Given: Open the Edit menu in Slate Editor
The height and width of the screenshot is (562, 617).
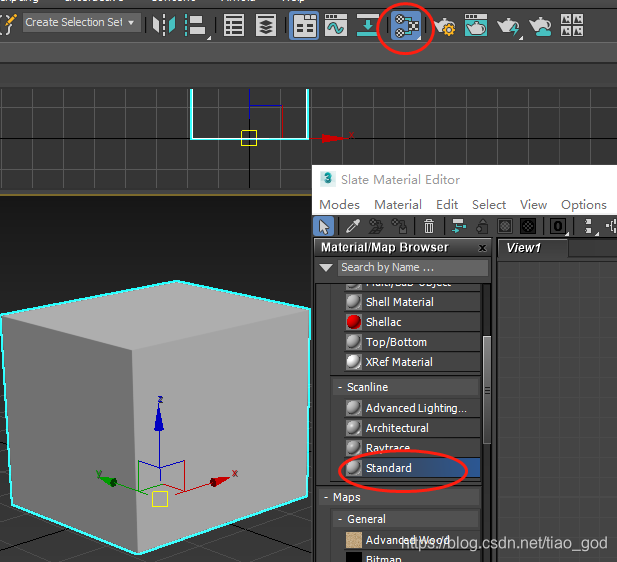Looking at the screenshot, I should tap(447, 205).
